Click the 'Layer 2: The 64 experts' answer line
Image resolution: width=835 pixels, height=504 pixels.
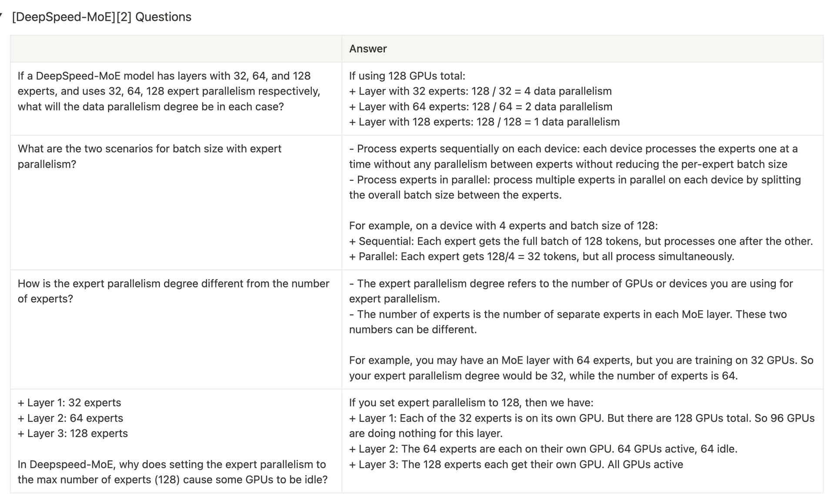[543, 449]
